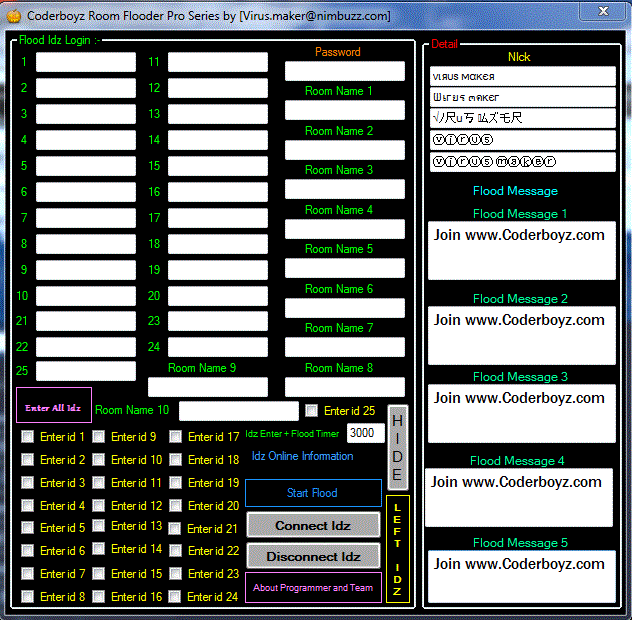632x620 pixels.
Task: Select login id field number 10
Action: tap(86, 296)
